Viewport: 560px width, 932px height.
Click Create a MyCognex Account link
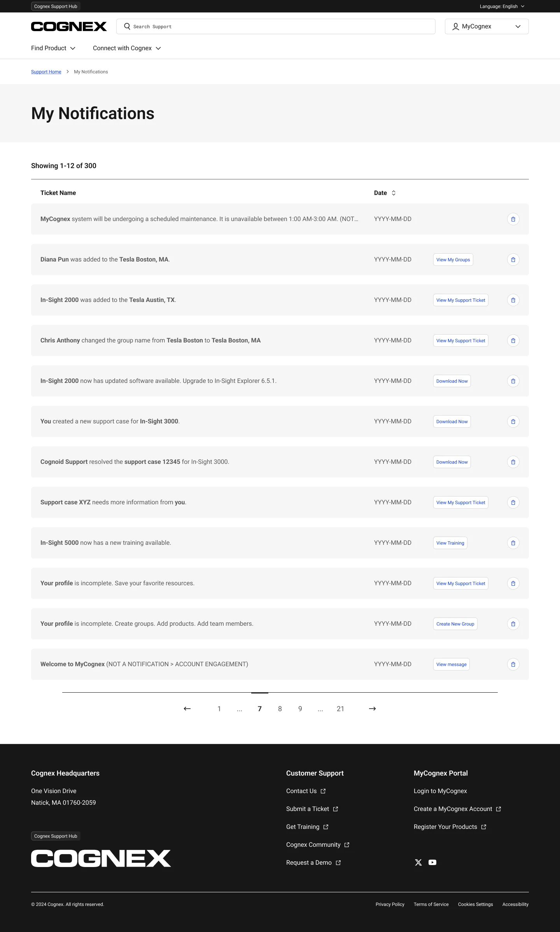(x=457, y=809)
